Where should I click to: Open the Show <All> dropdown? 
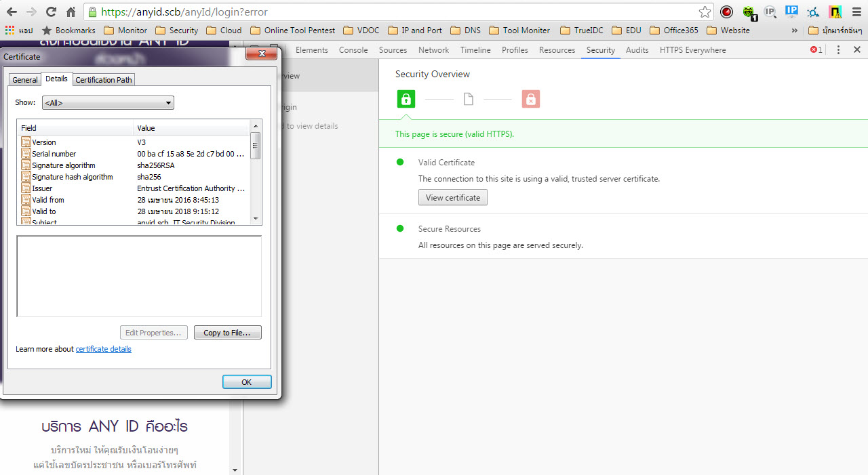[x=108, y=103]
